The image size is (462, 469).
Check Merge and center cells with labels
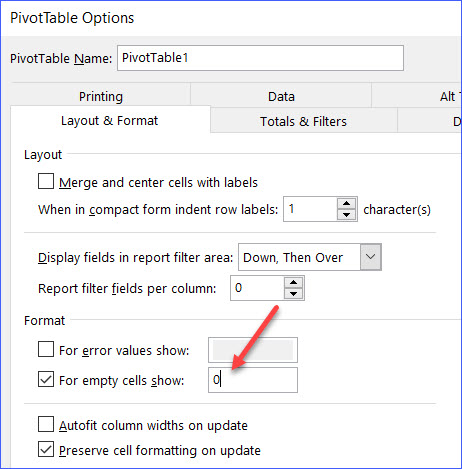tap(46, 181)
